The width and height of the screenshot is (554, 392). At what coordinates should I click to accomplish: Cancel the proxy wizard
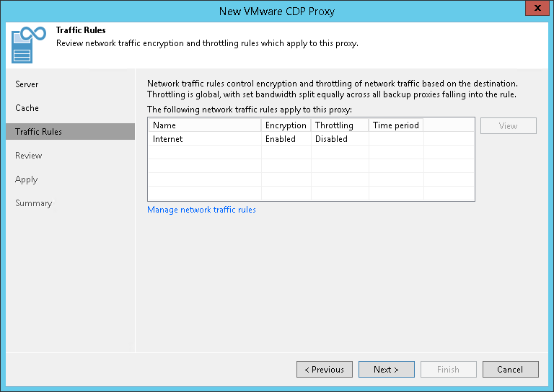click(x=510, y=370)
